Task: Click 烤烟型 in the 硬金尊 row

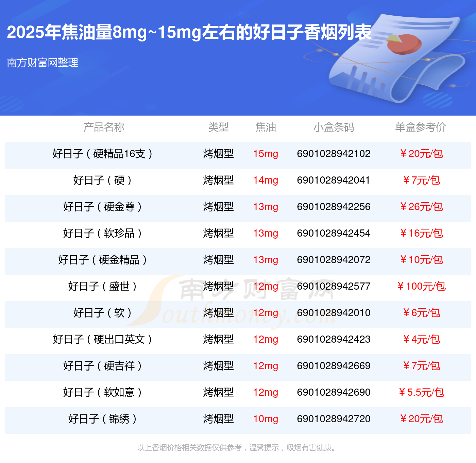Action: click(218, 207)
